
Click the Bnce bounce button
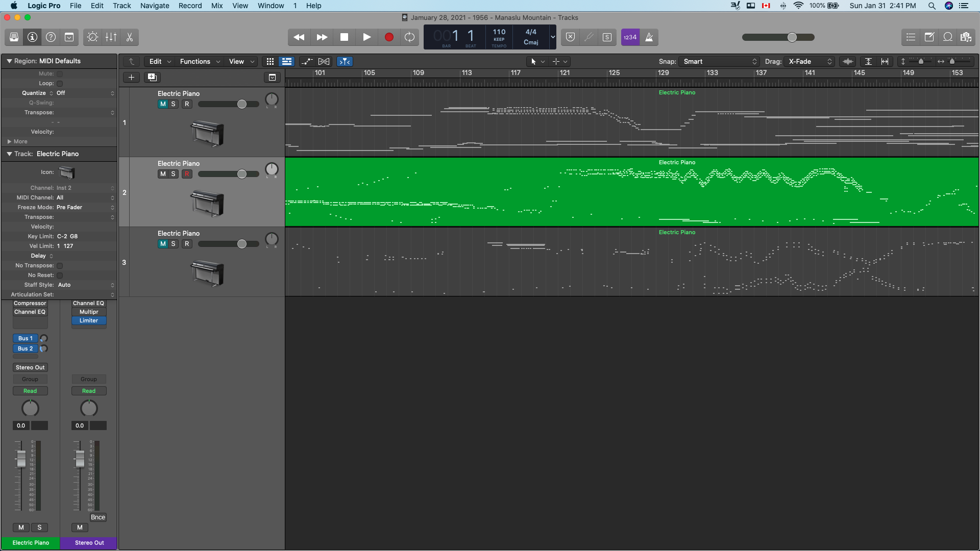98,517
